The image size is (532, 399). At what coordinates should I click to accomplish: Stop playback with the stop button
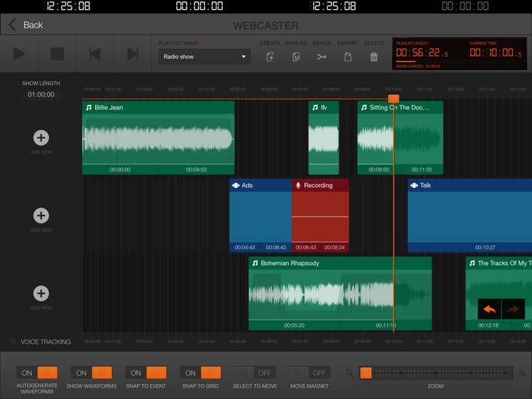(57, 54)
